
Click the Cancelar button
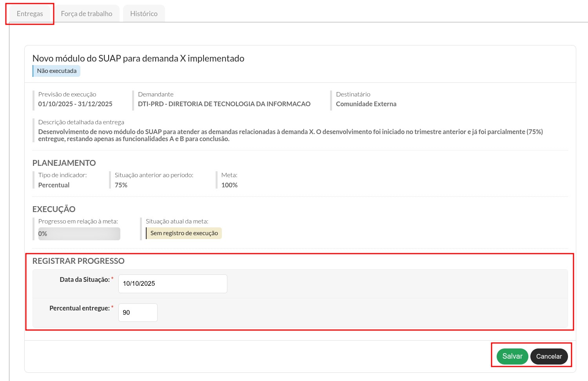click(549, 356)
